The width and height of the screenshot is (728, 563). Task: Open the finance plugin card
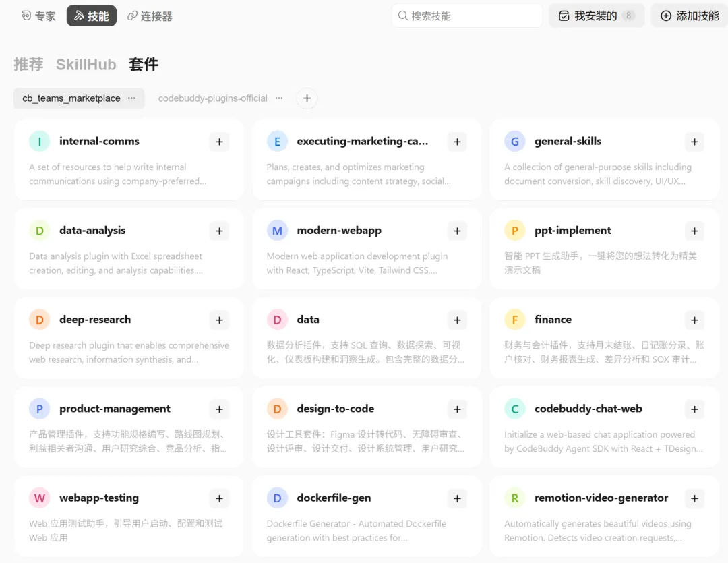click(x=604, y=338)
